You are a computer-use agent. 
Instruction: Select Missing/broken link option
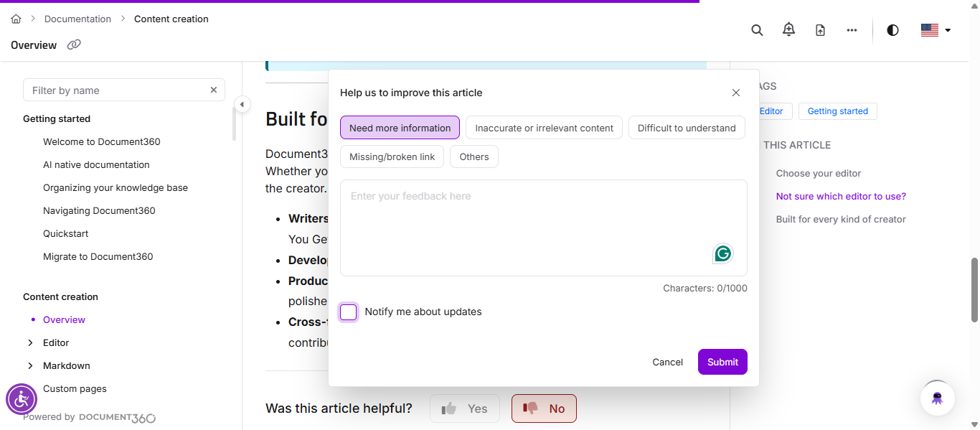(392, 156)
